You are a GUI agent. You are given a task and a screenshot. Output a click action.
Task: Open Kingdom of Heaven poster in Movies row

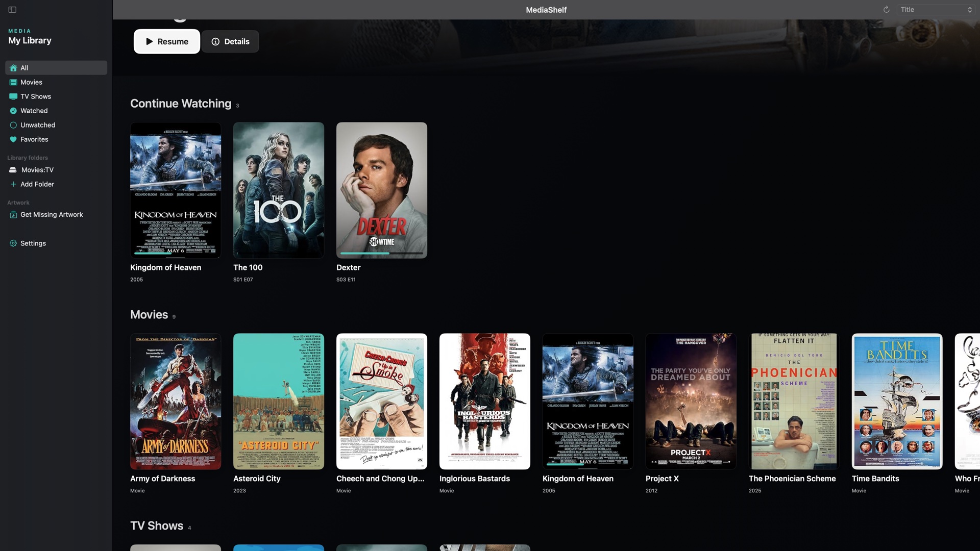click(x=588, y=402)
